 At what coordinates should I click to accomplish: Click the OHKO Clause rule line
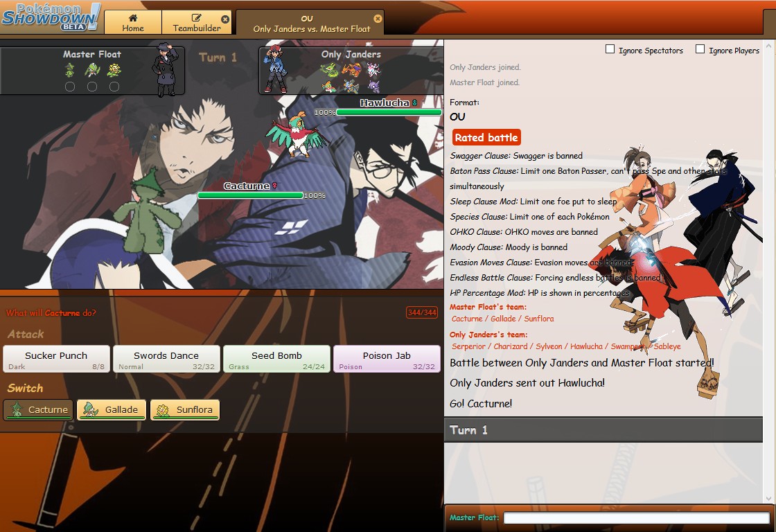pyautogui.click(x=524, y=232)
